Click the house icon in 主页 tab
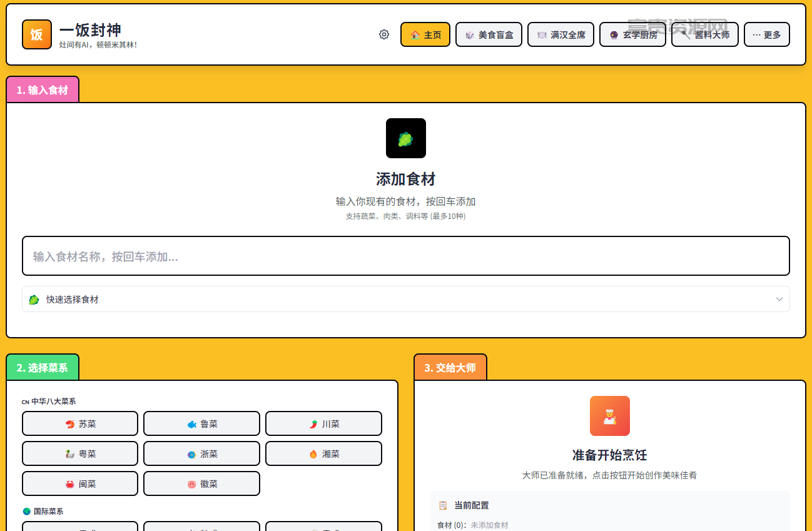 coord(415,35)
